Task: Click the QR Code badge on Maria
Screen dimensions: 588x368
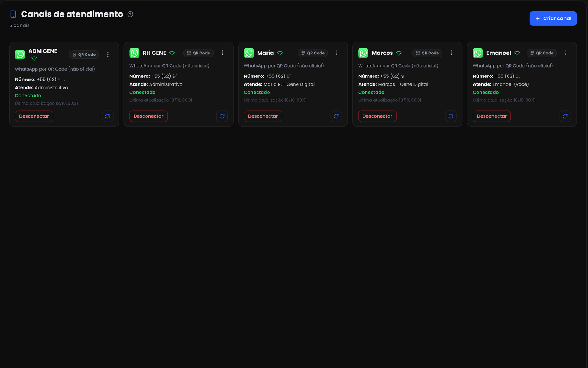Action: coord(313,53)
